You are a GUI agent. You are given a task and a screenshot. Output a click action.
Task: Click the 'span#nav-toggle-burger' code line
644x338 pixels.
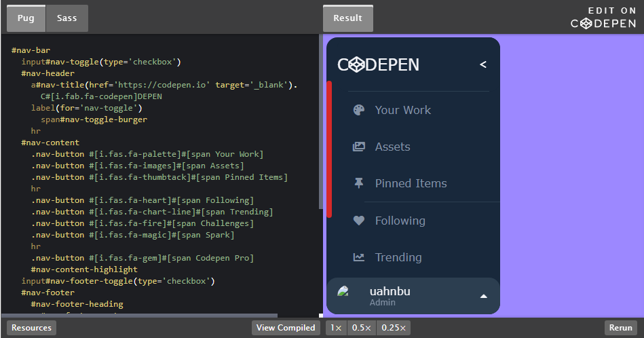click(x=94, y=119)
